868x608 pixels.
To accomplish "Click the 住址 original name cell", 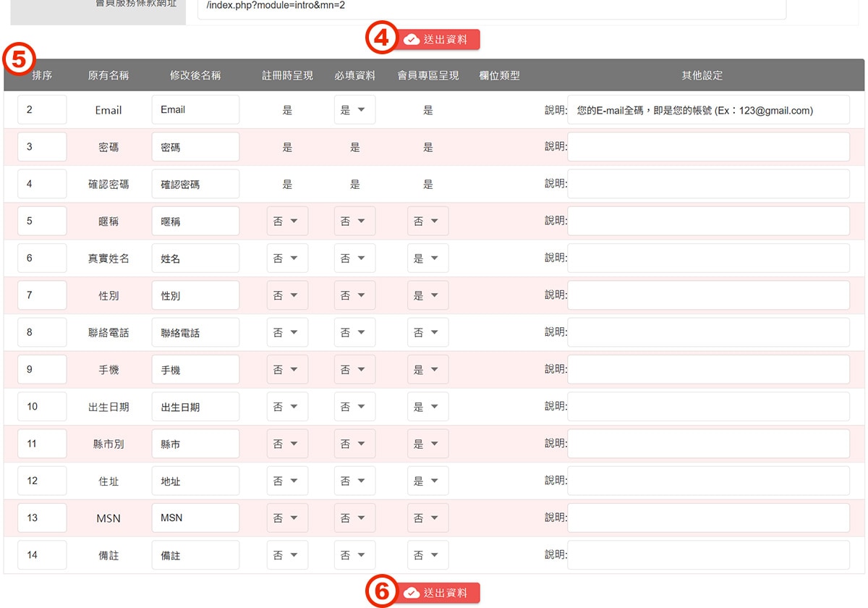I will pyautogui.click(x=109, y=481).
